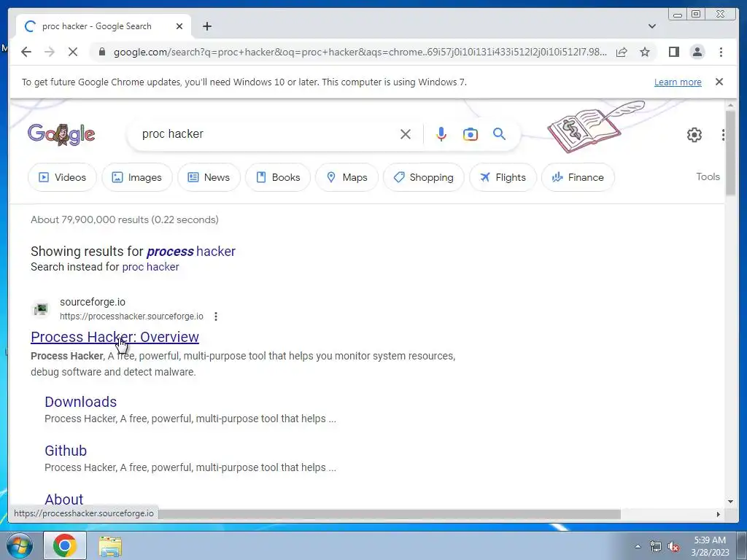Bookmark this page with the star
Image resolution: width=747 pixels, height=560 pixels.
pos(645,52)
